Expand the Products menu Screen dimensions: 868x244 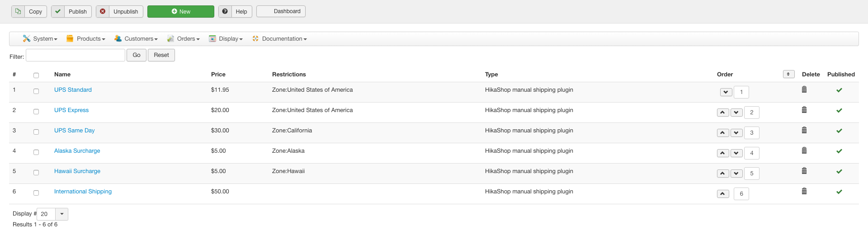[86, 39]
